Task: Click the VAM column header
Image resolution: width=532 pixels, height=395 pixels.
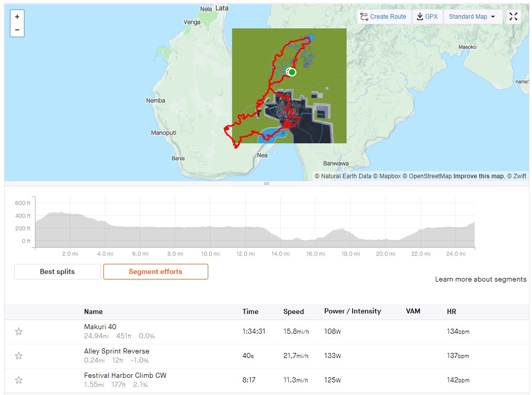Action: [413, 311]
